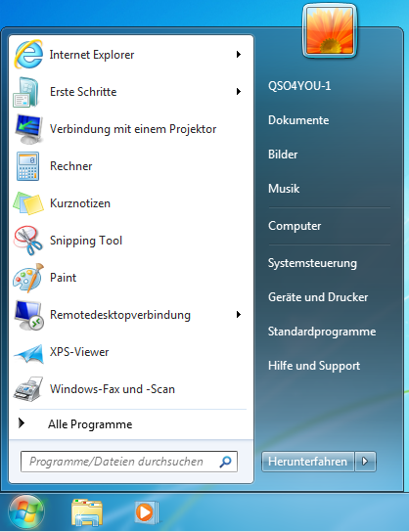Click the Verbindung mit einem Projektor icon
This screenshot has height=532, width=409.
click(x=28, y=129)
